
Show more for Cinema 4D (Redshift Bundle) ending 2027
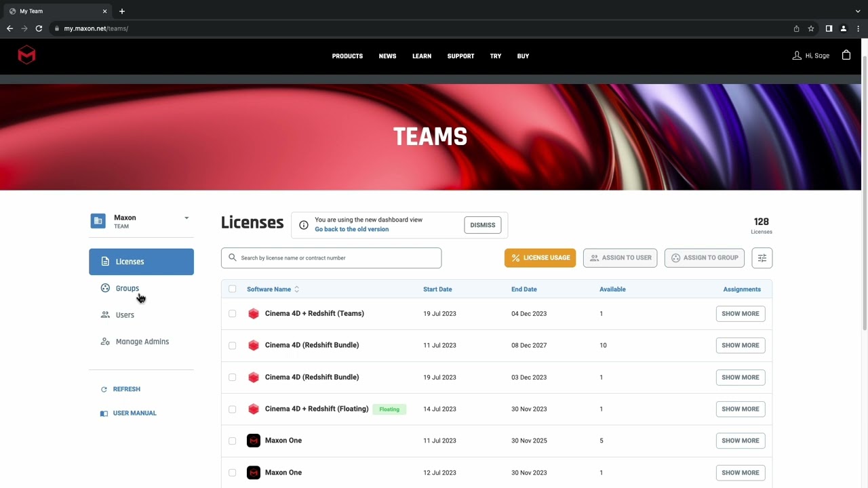coord(741,345)
